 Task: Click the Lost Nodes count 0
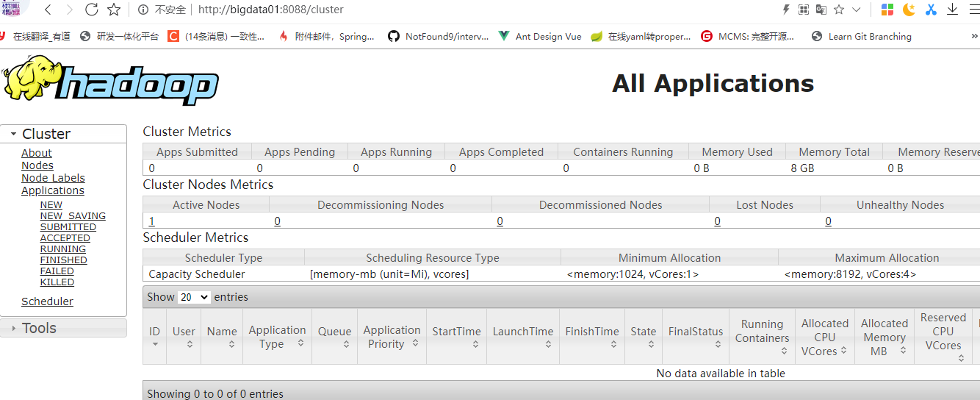click(718, 221)
